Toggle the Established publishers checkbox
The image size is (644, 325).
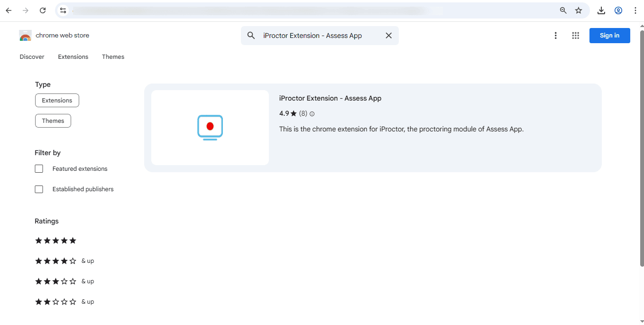click(x=39, y=189)
